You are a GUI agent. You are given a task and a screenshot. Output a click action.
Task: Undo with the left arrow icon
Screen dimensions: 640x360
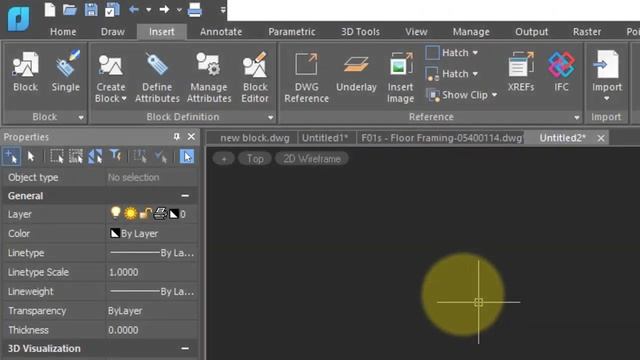point(133,9)
